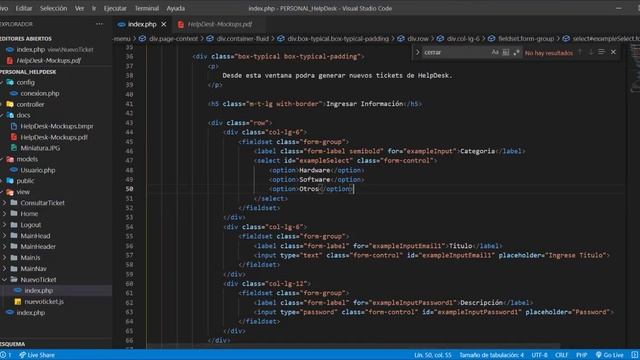Collapse the NuevoTicket folder
This screenshot has width=640, height=360.
38,280
